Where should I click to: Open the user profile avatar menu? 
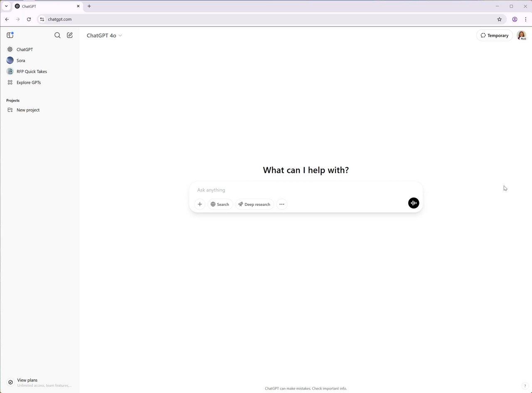pyautogui.click(x=521, y=35)
